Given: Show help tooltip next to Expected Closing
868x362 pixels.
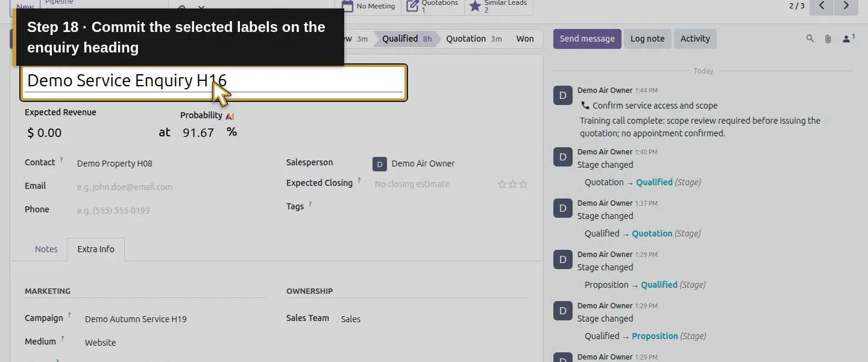Looking at the screenshot, I should click(359, 180).
